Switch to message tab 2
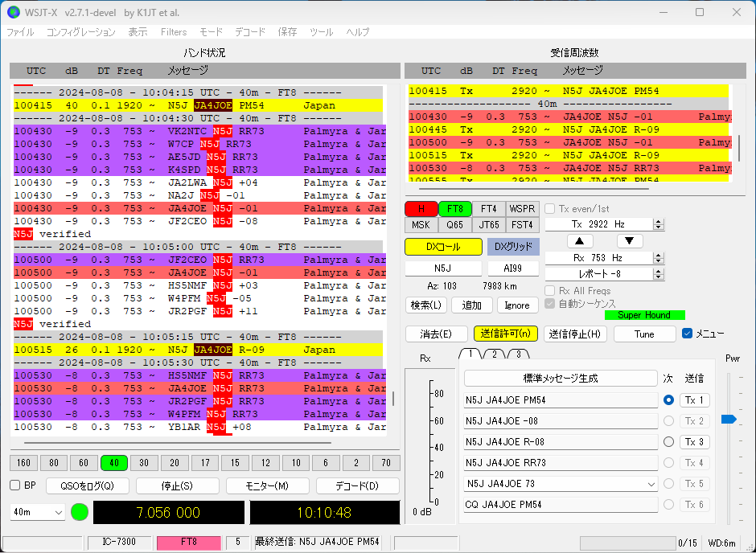This screenshot has height=553, width=756. click(x=494, y=354)
